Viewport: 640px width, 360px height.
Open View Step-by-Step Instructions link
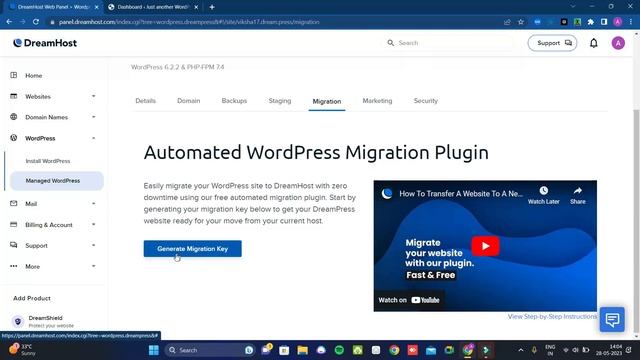[x=552, y=317]
